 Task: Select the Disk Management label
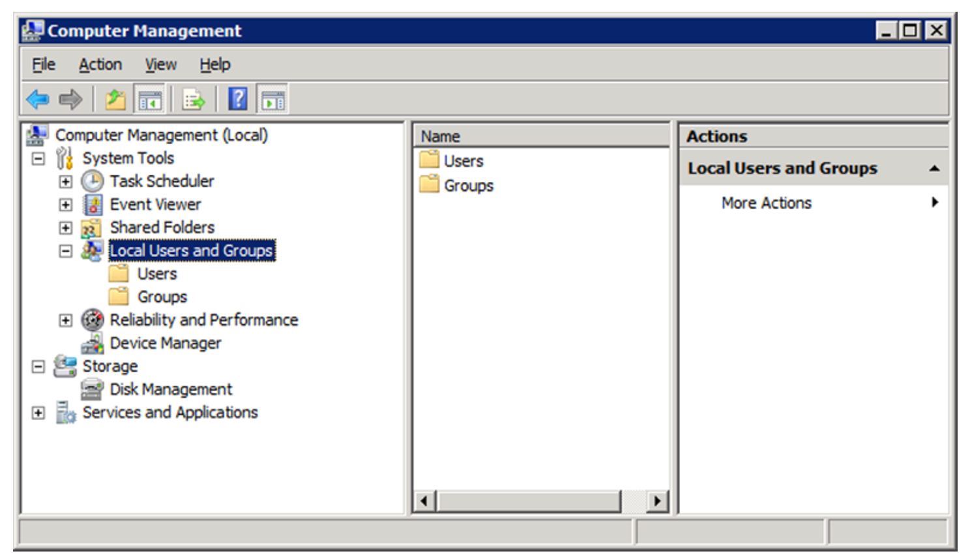click(171, 390)
